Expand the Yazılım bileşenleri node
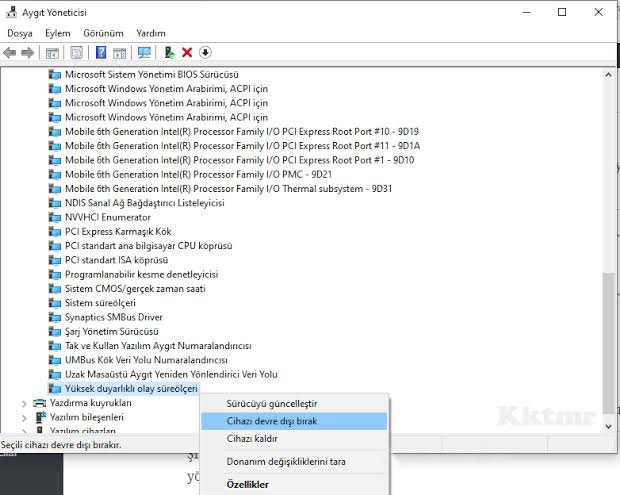 click(x=24, y=418)
